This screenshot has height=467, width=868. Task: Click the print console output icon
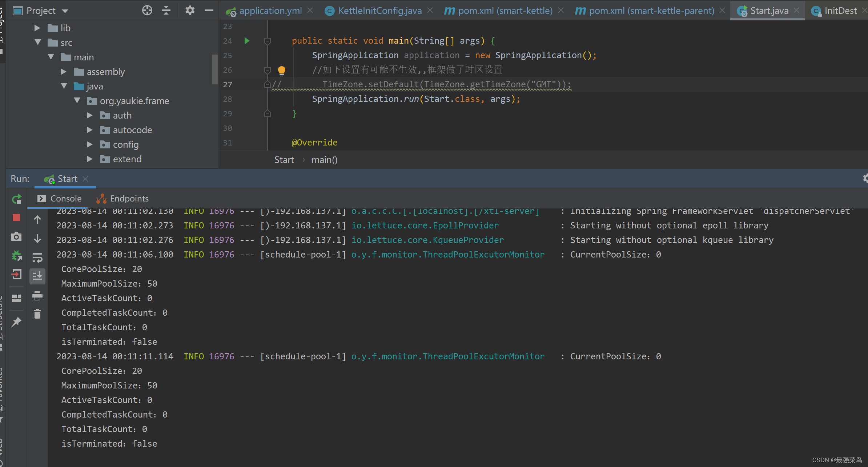(x=37, y=295)
